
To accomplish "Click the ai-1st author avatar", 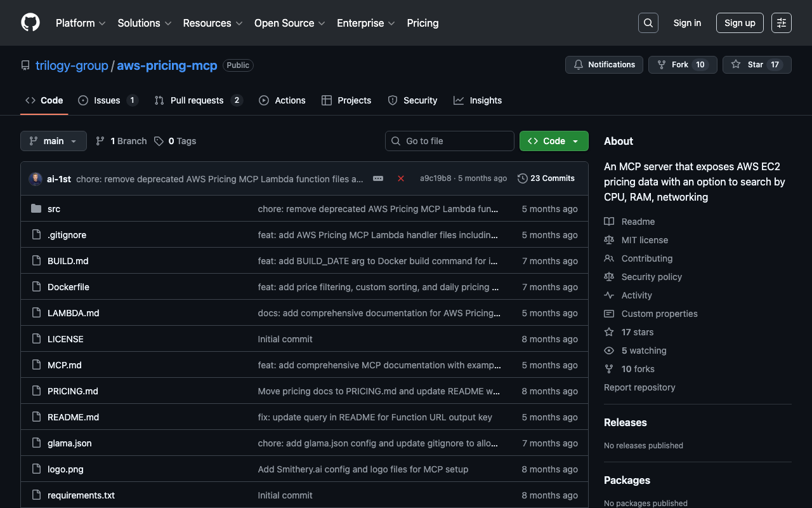I will pos(36,179).
